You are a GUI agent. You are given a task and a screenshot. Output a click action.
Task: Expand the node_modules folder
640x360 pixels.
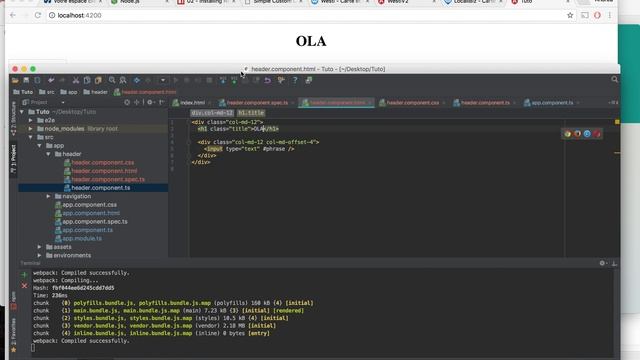(x=31, y=129)
